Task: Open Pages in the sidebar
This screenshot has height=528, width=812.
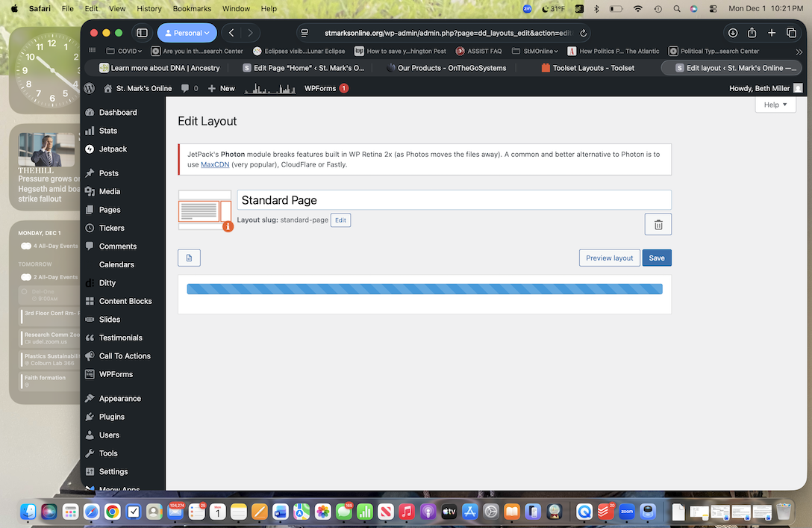Action: [x=109, y=210]
